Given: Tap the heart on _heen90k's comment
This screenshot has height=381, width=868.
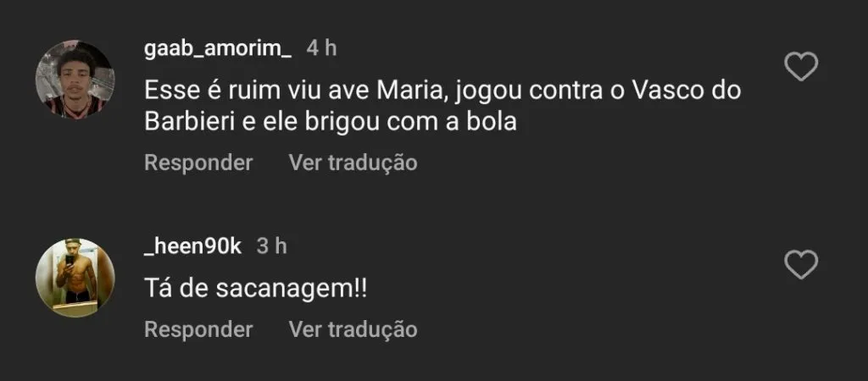Looking at the screenshot, I should (801, 266).
